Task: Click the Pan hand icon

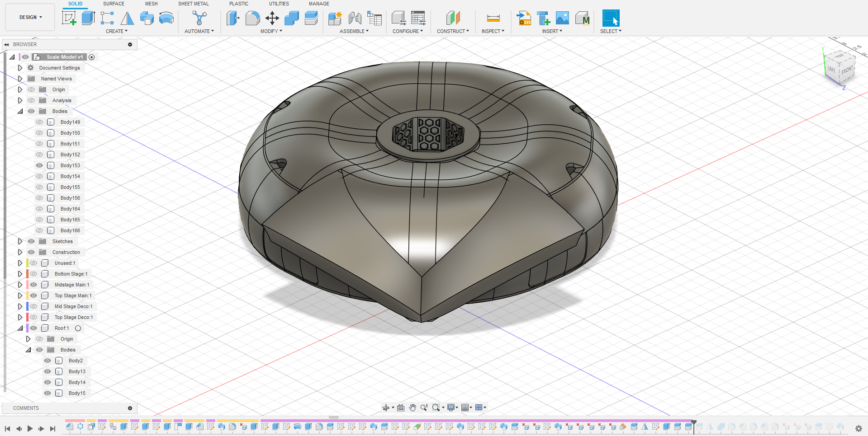Action: point(413,408)
